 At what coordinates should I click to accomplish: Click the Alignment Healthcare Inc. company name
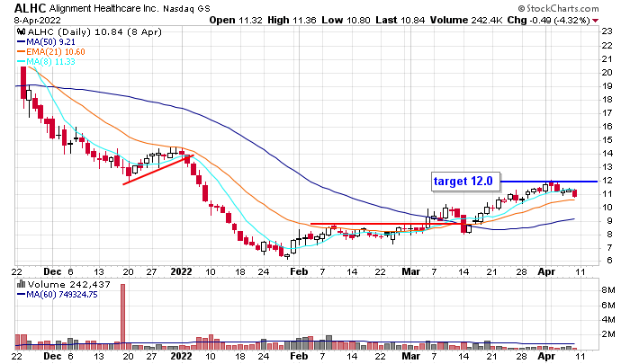point(104,8)
